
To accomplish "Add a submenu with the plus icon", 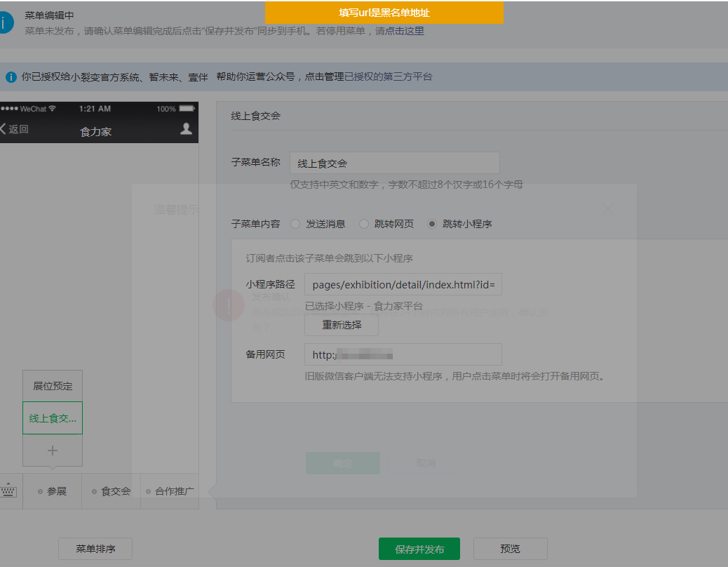I will pos(53,451).
